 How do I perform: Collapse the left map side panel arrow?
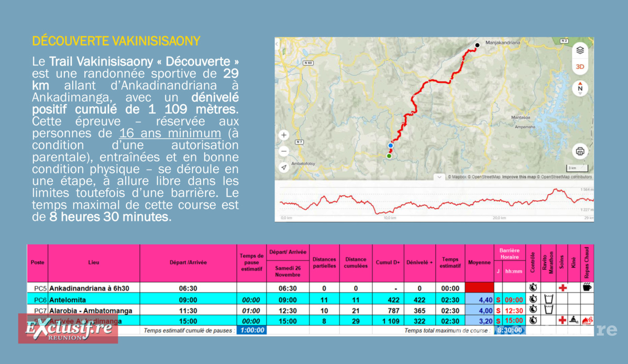277,45
